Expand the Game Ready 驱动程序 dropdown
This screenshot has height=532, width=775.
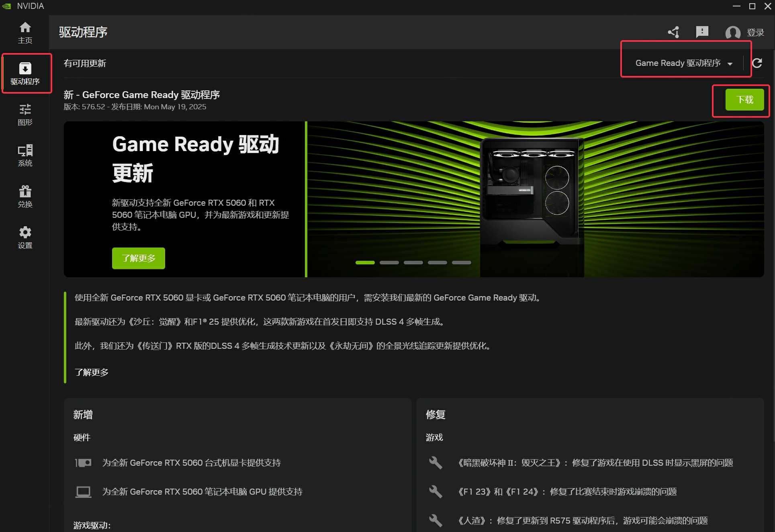pos(678,63)
